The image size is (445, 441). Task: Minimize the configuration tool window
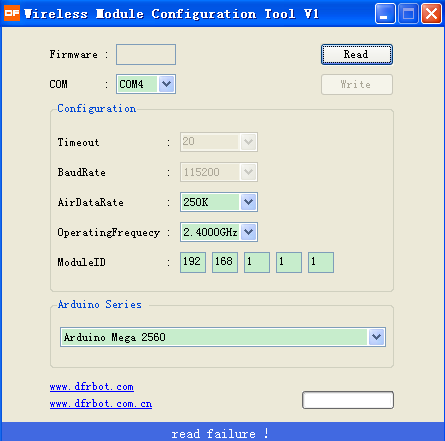tap(385, 14)
